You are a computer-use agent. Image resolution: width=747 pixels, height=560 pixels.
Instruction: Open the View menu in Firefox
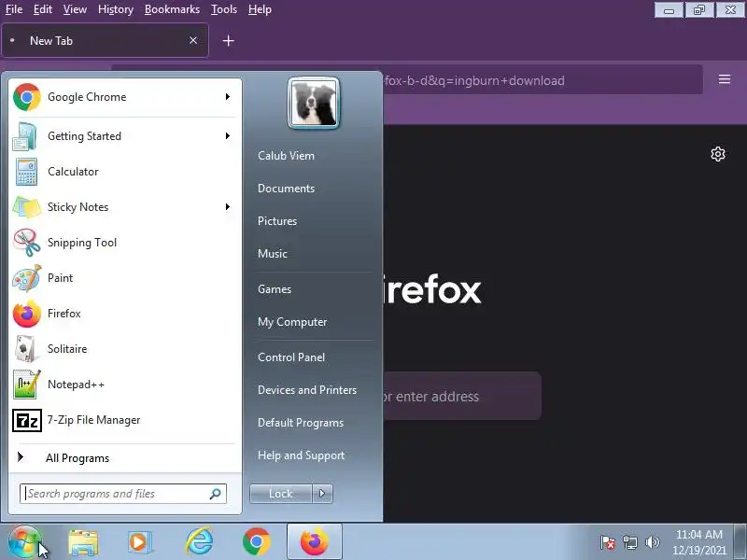75,9
